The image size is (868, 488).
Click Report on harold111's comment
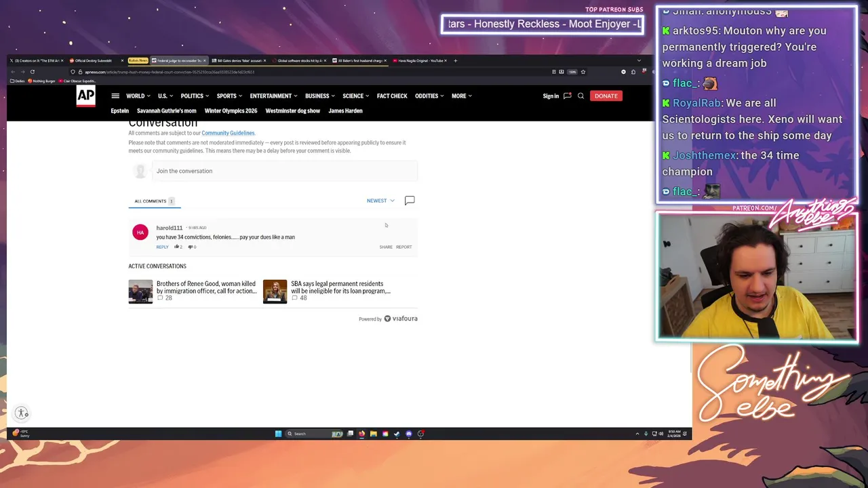click(x=404, y=247)
